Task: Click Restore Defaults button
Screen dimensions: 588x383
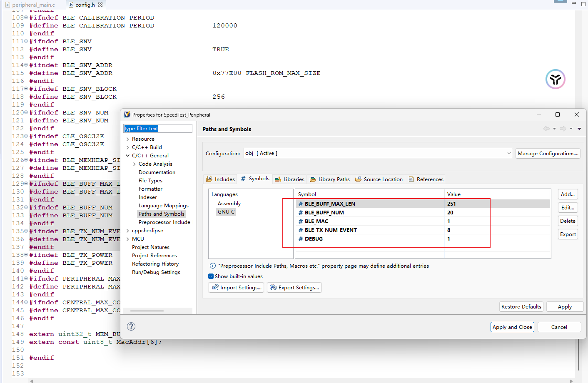Action: pyautogui.click(x=521, y=306)
